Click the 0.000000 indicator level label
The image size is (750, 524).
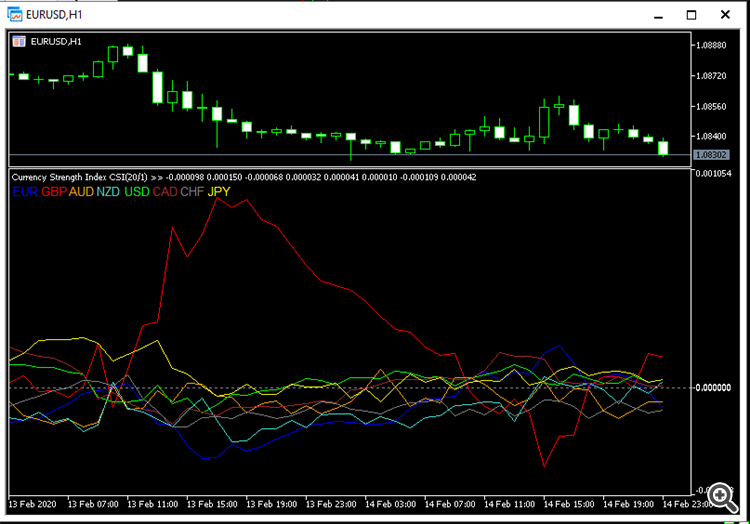click(712, 387)
